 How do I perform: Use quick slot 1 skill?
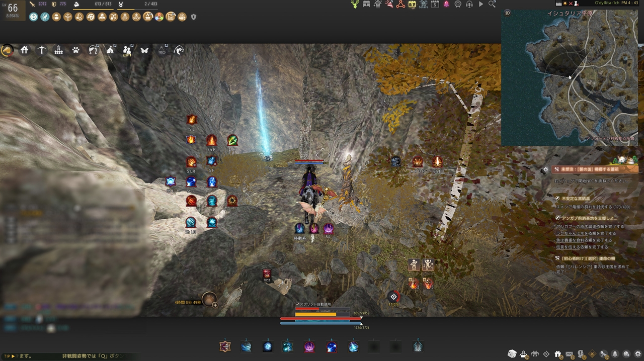[x=225, y=346]
